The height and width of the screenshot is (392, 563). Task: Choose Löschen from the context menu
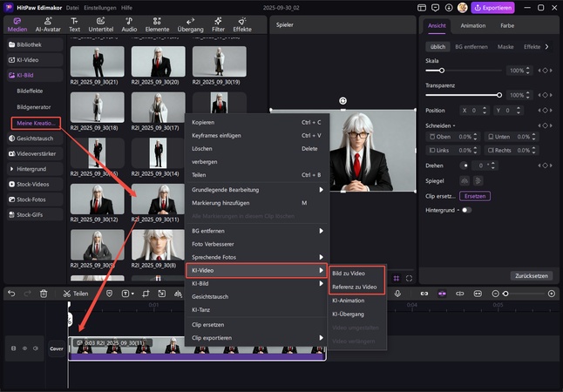tap(257, 149)
